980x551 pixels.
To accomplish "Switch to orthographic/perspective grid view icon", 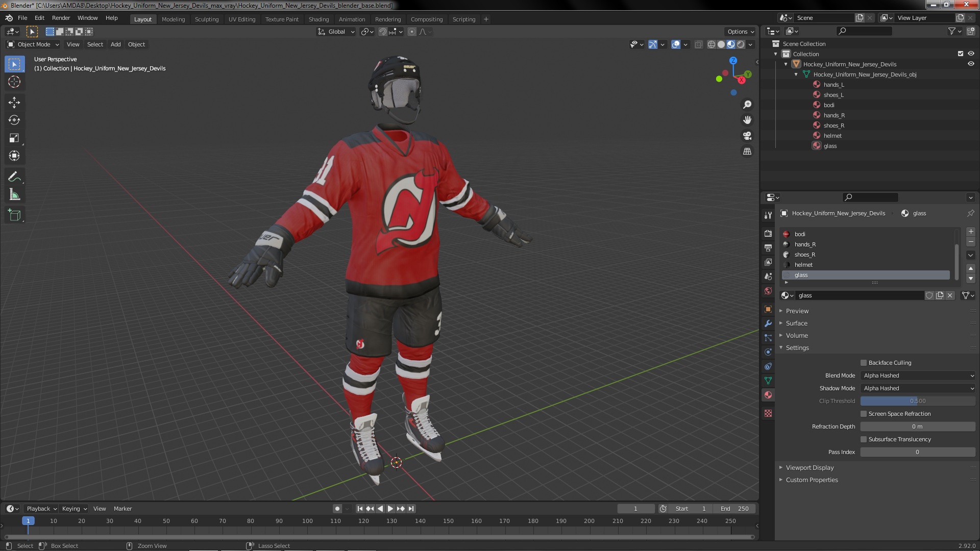I will 747,152.
